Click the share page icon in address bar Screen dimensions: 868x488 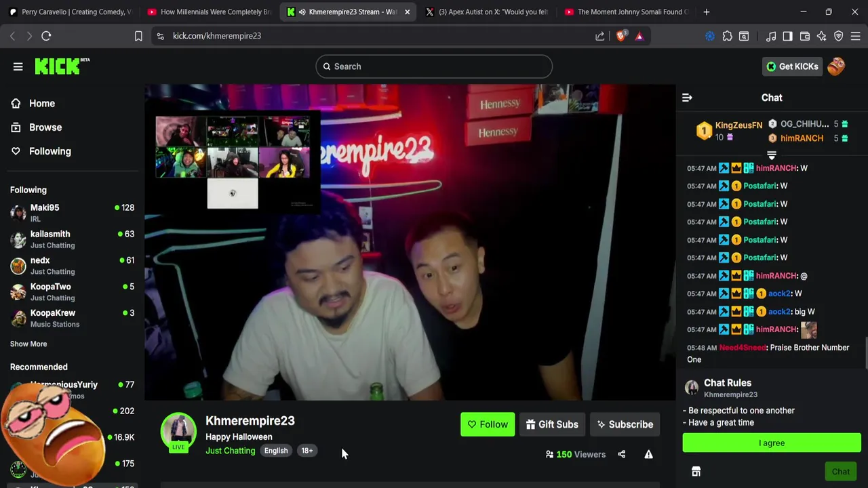pyautogui.click(x=600, y=36)
